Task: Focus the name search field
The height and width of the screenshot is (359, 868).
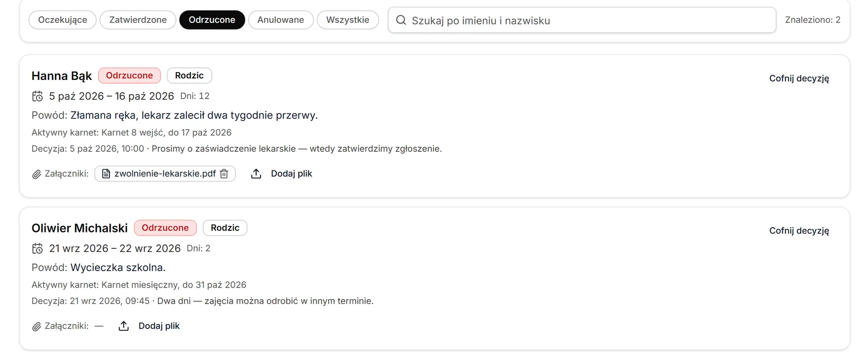Action: click(582, 20)
